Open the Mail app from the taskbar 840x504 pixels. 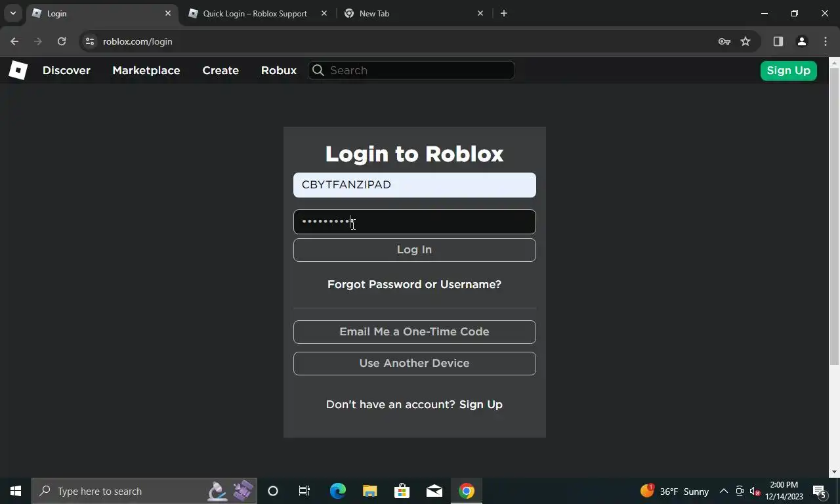click(x=434, y=491)
